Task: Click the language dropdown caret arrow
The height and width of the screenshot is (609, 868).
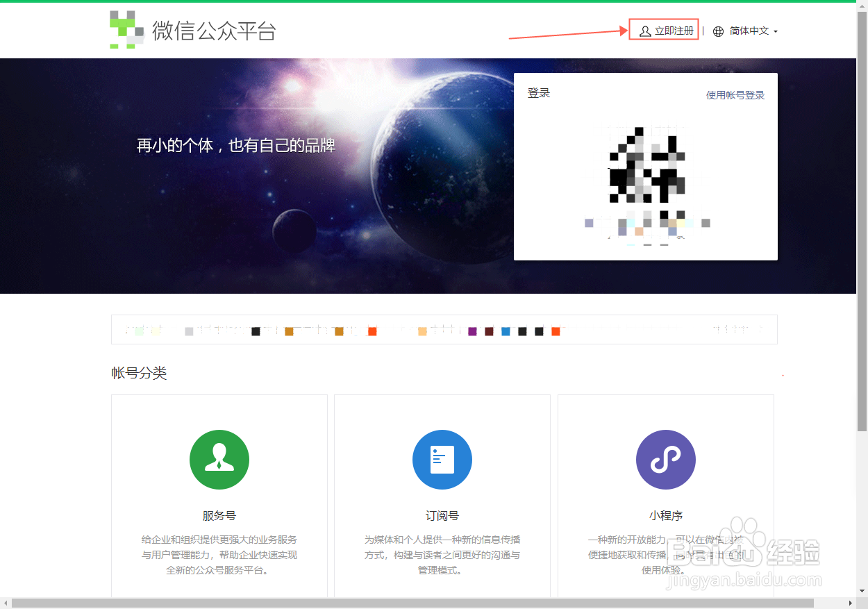Action: [776, 31]
